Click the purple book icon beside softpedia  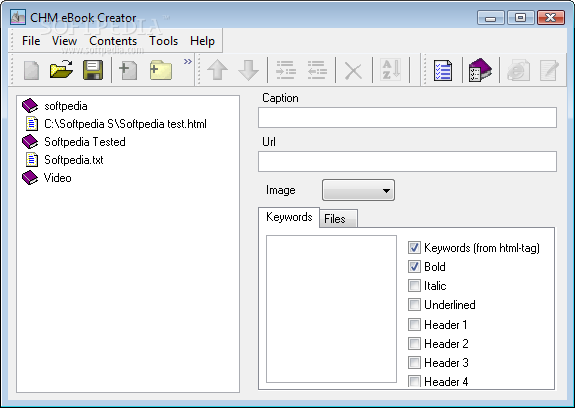[30, 106]
